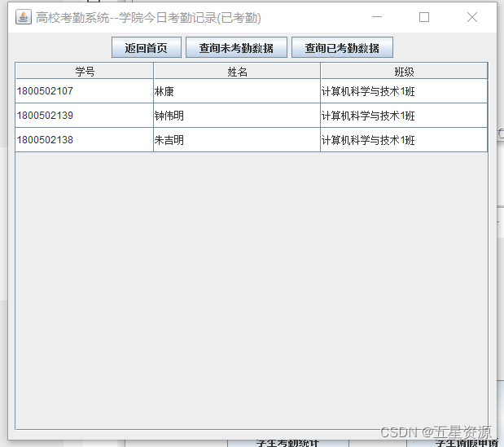Open 查询未考勤数据 query
Viewport: 504px width, 447px height.
pos(236,47)
